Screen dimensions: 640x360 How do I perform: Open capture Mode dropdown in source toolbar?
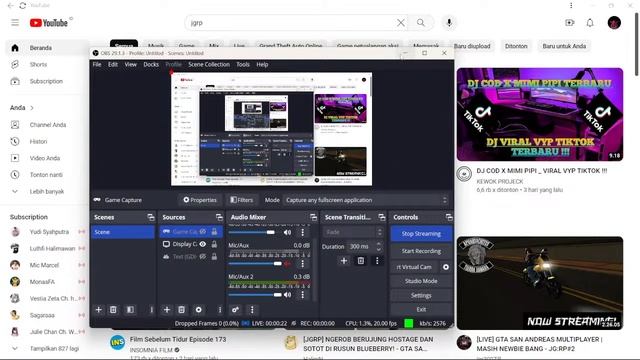366,200
